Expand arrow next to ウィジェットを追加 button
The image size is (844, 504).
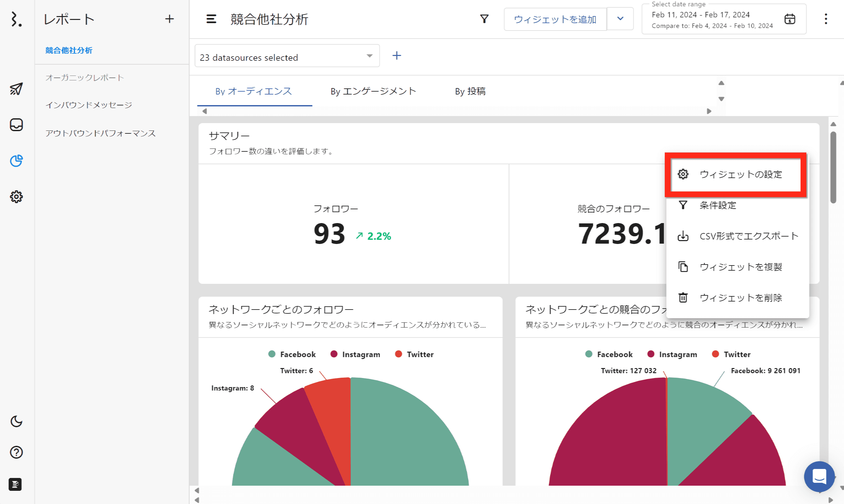point(620,19)
